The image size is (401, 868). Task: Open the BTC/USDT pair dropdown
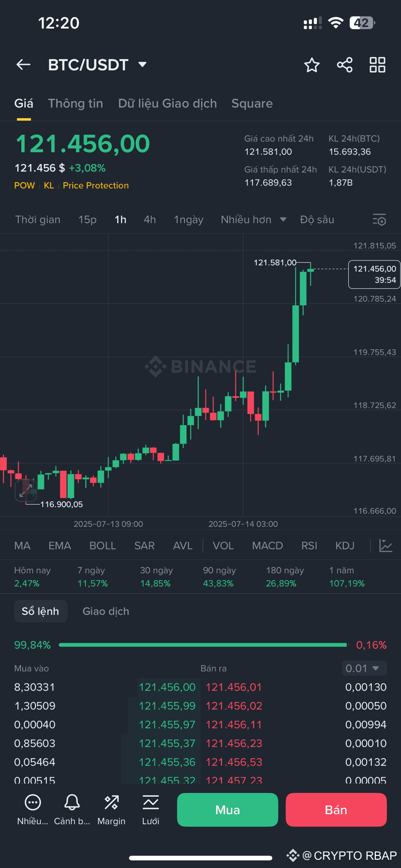tap(142, 64)
